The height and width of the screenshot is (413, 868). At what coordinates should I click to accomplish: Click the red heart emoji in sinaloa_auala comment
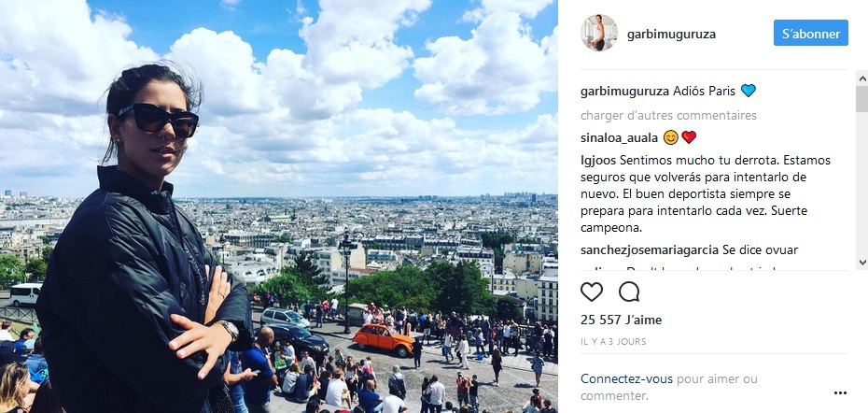(x=689, y=137)
